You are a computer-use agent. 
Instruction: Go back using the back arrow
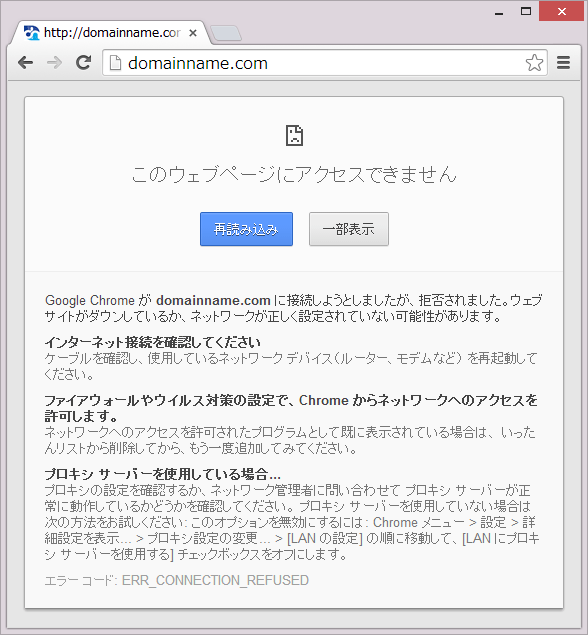point(26,63)
